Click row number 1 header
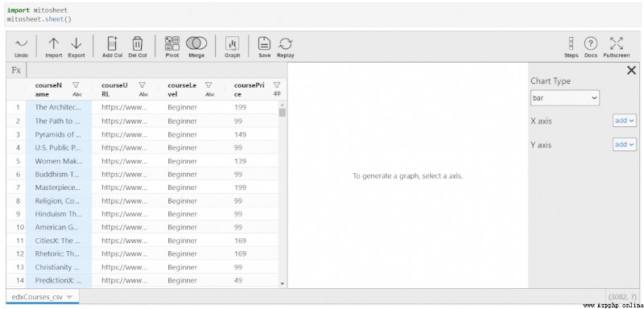This screenshot has height=309, width=644. click(17, 107)
